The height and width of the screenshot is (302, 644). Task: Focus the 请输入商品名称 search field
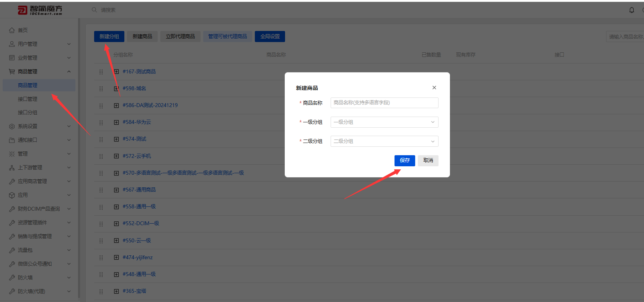[x=625, y=37]
